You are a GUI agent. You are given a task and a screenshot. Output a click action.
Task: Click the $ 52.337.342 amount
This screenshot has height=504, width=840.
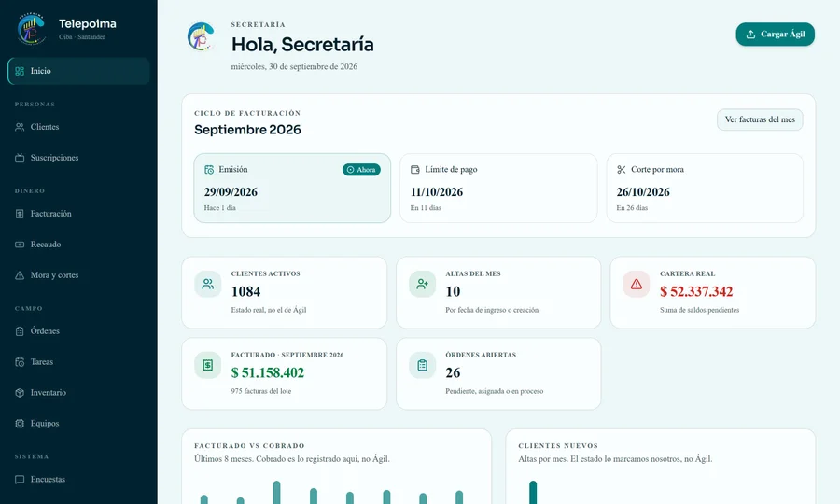696,292
